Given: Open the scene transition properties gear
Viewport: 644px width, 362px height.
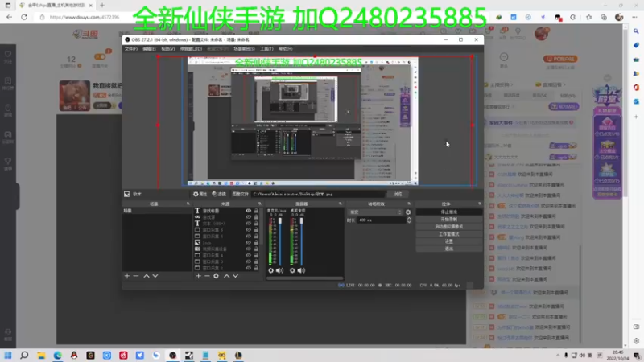Looking at the screenshot, I should click(x=408, y=212).
